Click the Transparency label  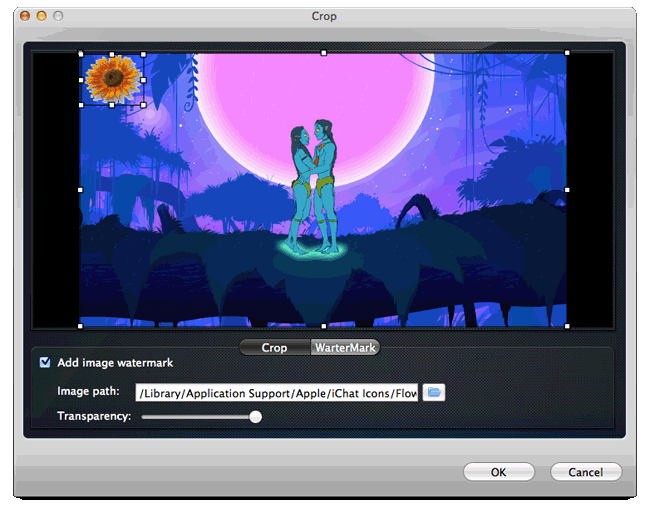click(x=94, y=416)
